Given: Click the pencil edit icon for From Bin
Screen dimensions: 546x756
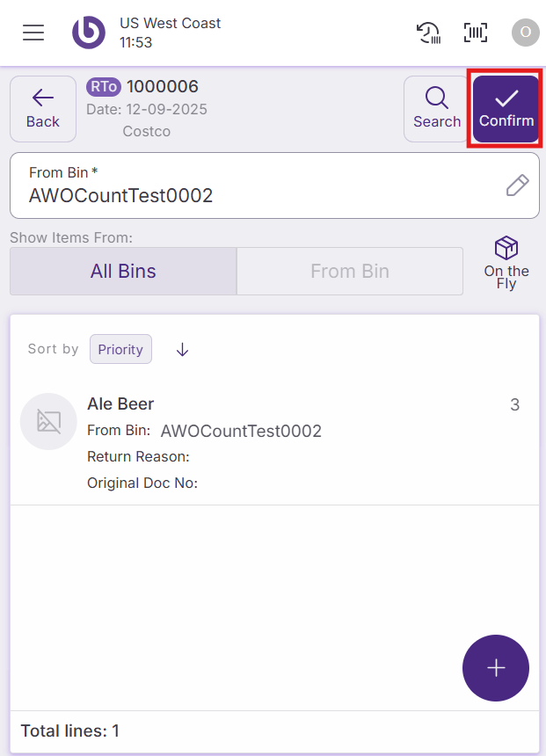Looking at the screenshot, I should (x=517, y=185).
